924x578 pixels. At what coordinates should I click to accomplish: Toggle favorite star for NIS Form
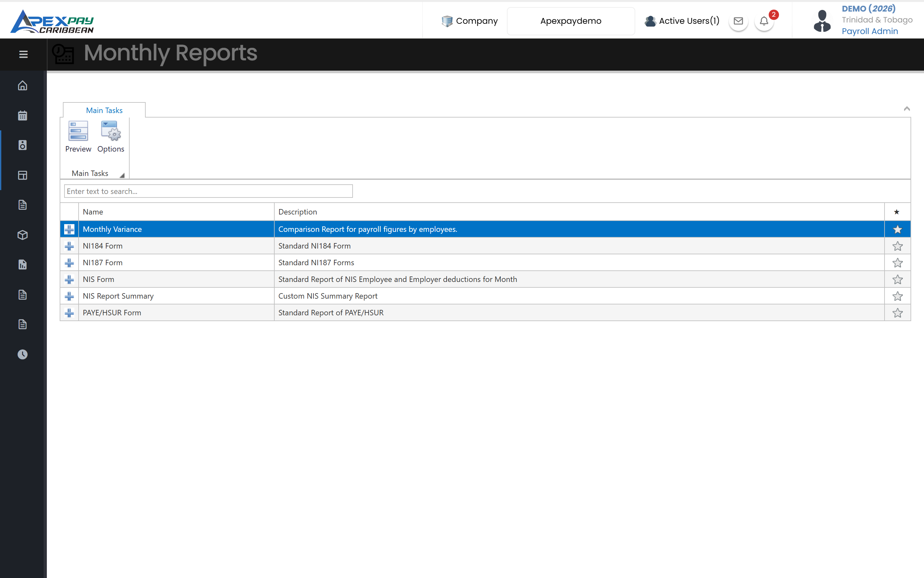click(898, 279)
